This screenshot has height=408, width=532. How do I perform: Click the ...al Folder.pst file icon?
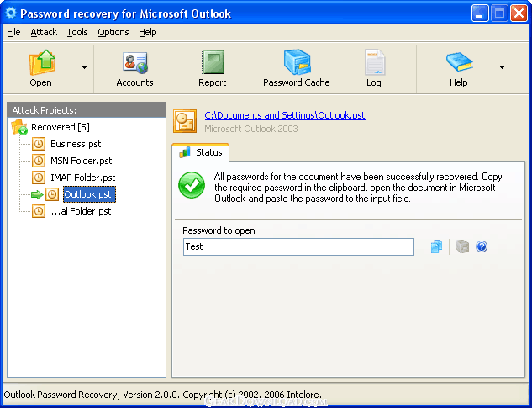(39, 211)
